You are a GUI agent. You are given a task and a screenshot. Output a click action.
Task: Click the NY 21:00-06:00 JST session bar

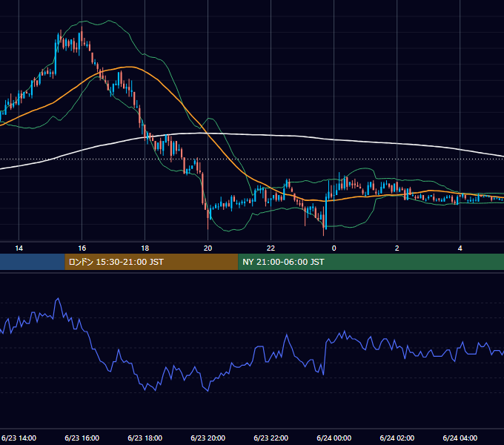pos(371,262)
